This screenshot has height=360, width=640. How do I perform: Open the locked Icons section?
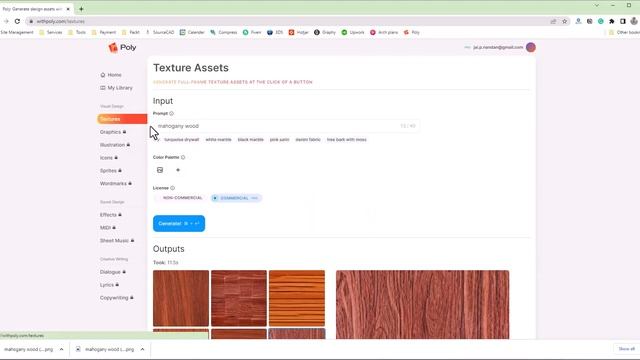(109, 158)
